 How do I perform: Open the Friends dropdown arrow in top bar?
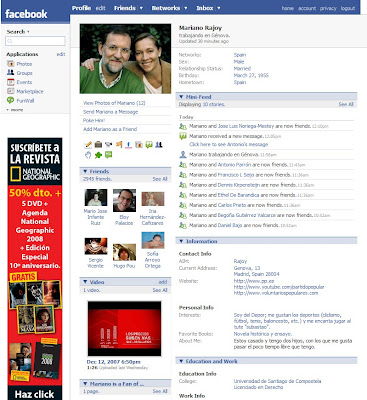(141, 8)
